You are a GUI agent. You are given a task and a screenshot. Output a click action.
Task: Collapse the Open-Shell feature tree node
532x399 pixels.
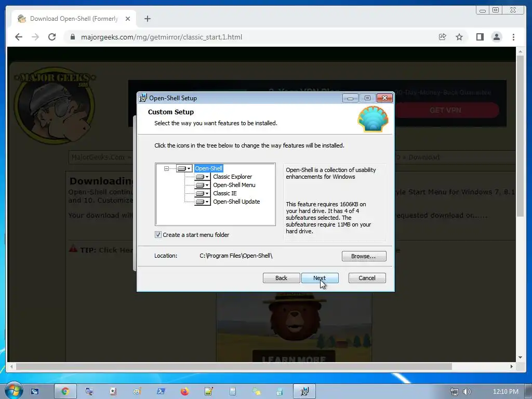click(166, 168)
